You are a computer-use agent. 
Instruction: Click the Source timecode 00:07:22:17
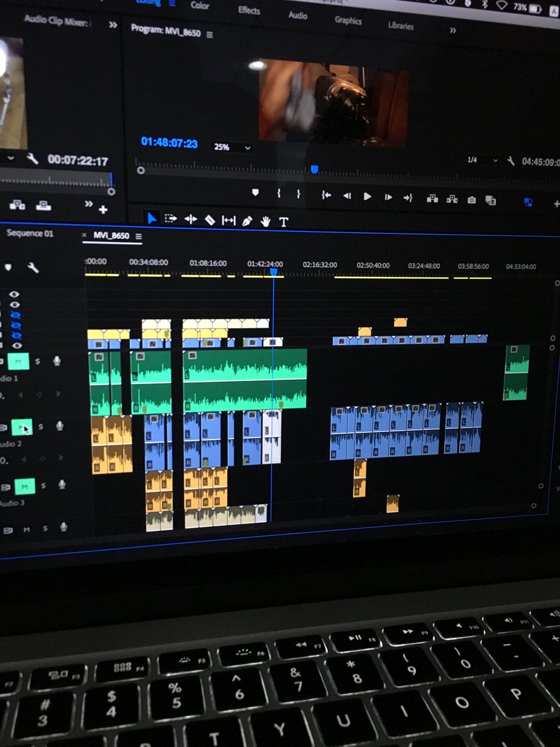(x=77, y=161)
